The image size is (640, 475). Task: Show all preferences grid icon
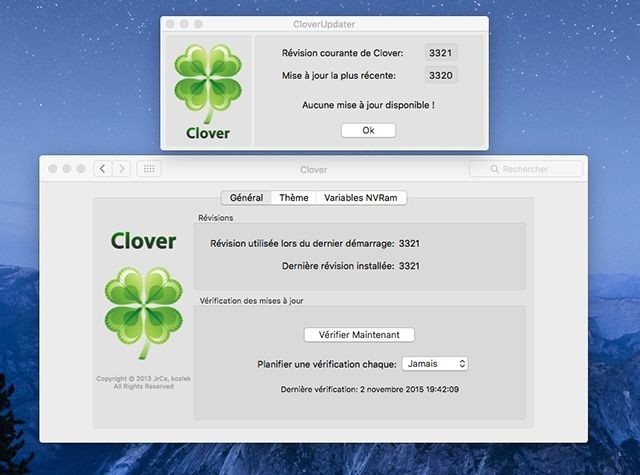pyautogui.click(x=149, y=169)
